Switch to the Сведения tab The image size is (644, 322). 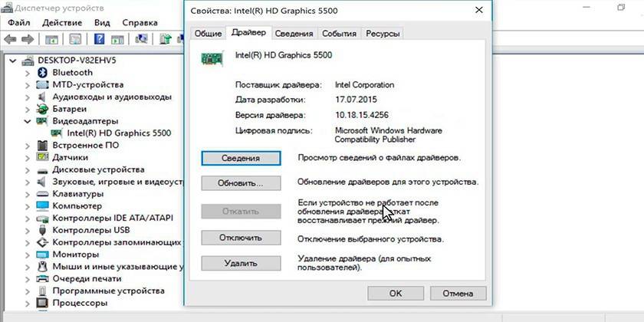point(294,33)
